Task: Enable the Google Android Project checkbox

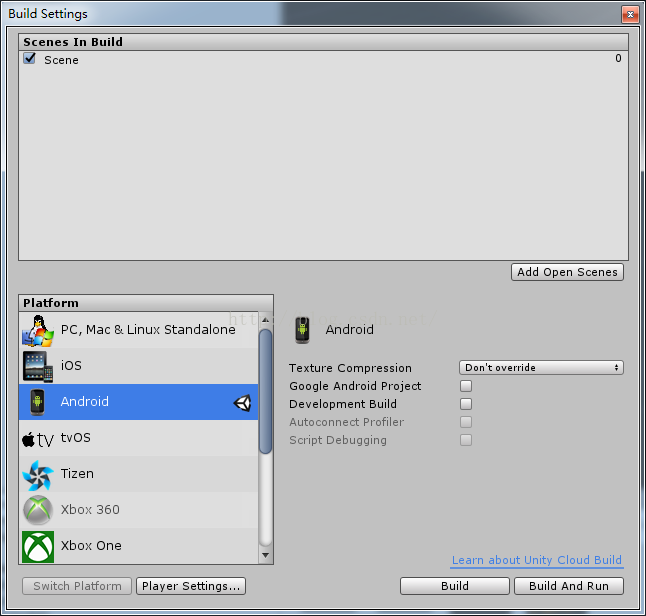Action: click(466, 386)
